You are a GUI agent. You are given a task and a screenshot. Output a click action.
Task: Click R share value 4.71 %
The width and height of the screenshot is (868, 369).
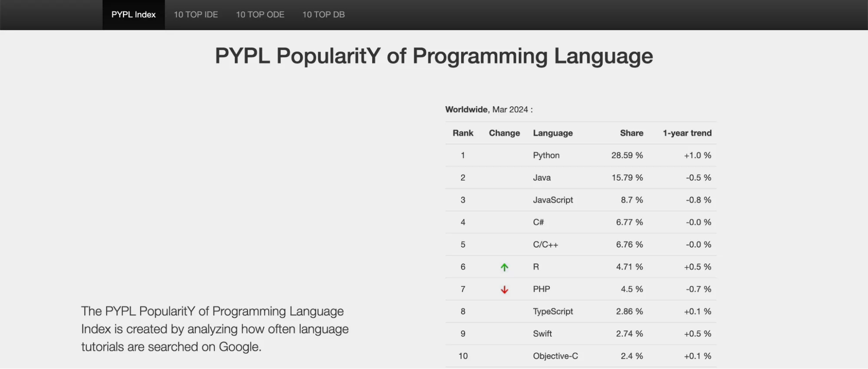point(629,267)
